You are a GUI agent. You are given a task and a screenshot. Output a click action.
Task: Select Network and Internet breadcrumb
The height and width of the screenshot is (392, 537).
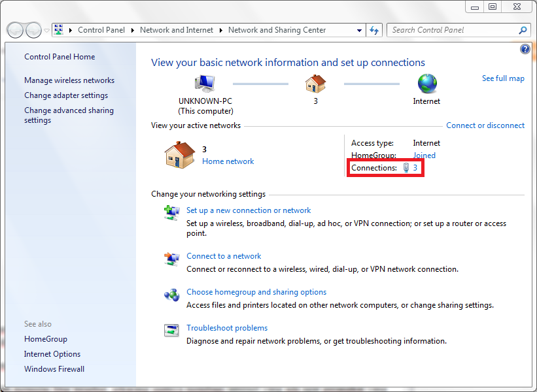click(x=177, y=30)
